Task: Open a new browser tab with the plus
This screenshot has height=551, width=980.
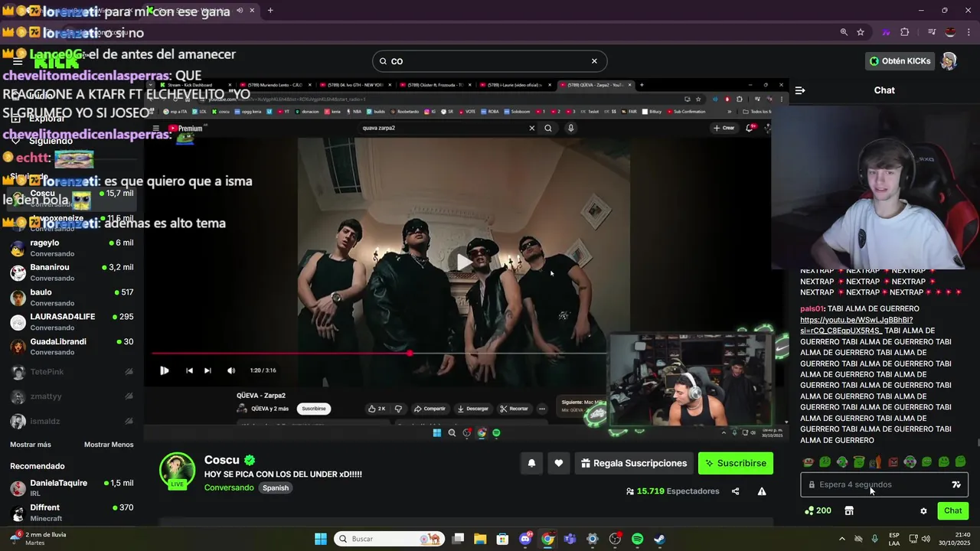Action: point(270,11)
